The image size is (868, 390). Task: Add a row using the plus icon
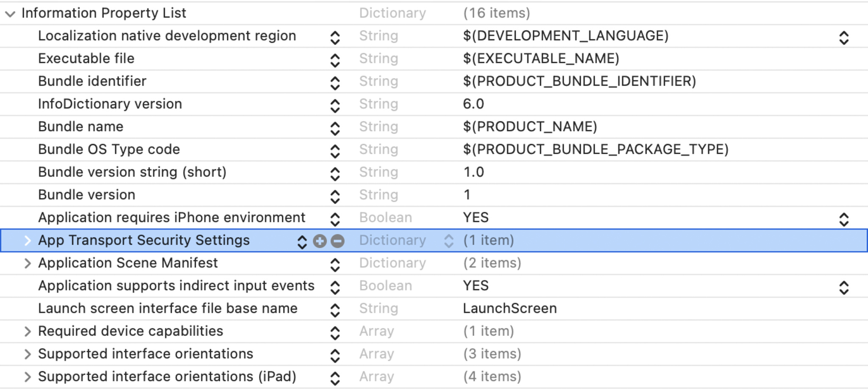(320, 241)
